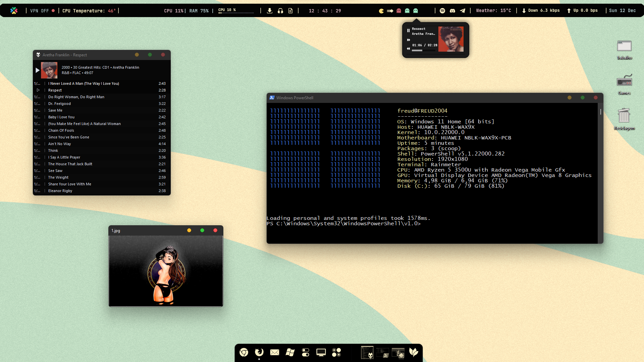Click the striped arrow icon beside Pac-Man
This screenshot has height=362, width=644.
(x=390, y=11)
